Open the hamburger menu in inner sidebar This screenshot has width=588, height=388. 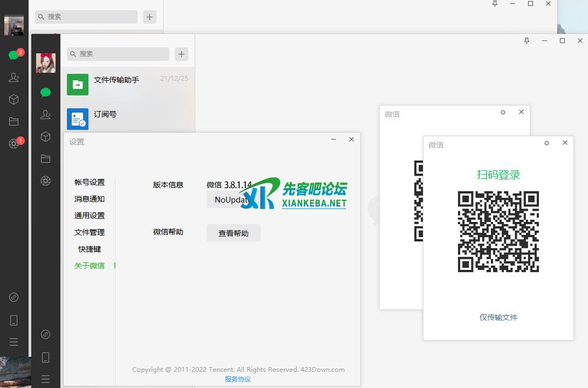point(46,379)
